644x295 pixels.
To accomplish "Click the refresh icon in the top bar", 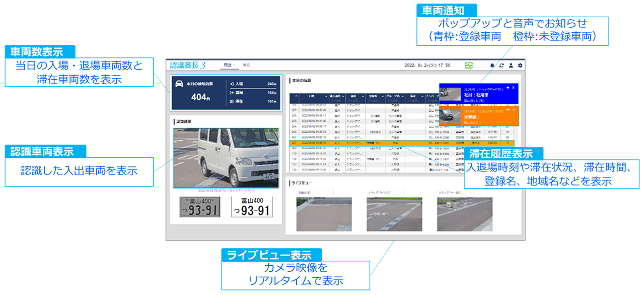I will [x=501, y=65].
